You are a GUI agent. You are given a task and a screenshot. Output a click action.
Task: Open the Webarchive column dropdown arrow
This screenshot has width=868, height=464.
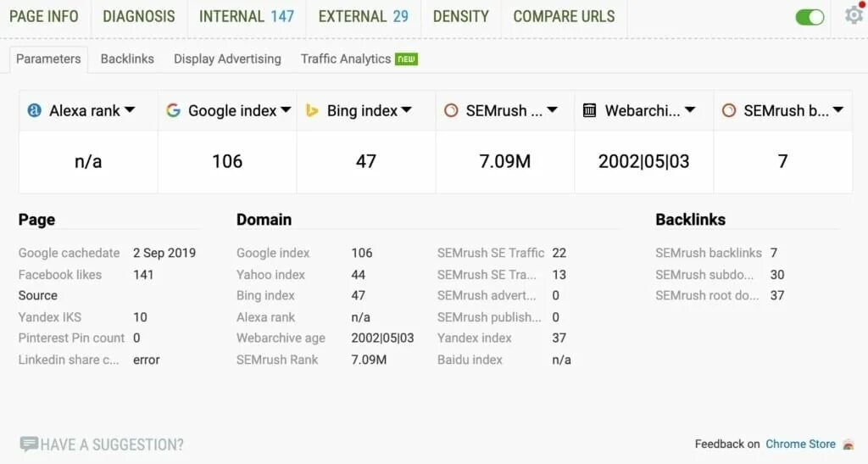coord(690,109)
